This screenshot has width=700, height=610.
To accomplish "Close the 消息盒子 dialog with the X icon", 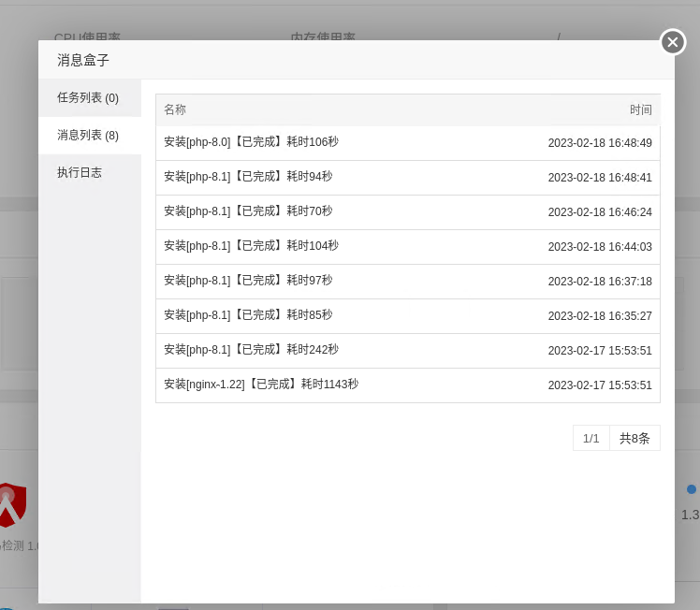I will tap(673, 42).
